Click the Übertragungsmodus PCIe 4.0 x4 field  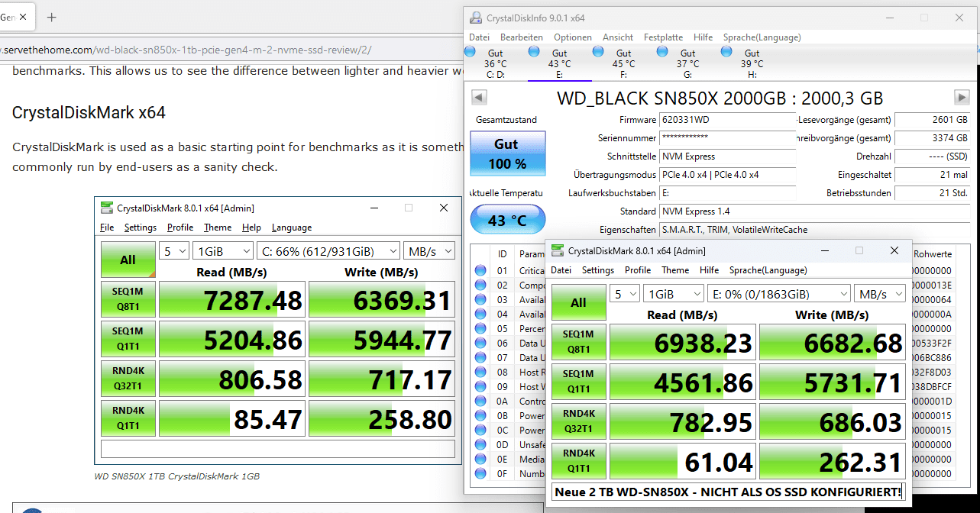pos(727,175)
